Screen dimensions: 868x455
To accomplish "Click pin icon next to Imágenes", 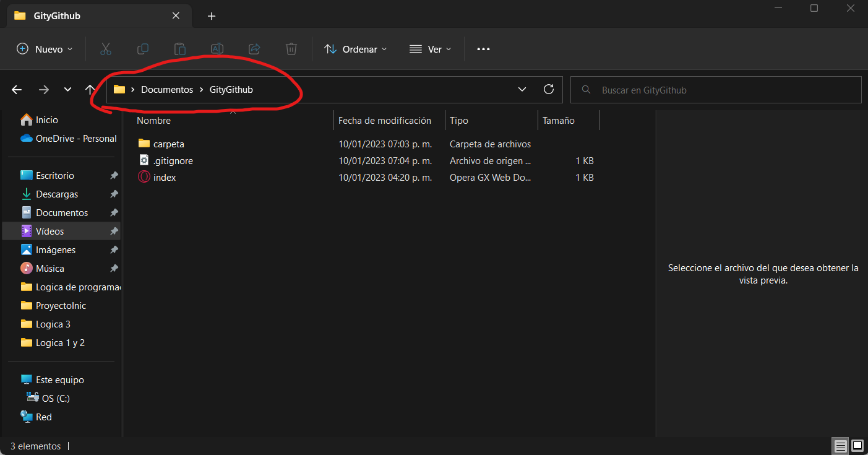I will tap(114, 250).
